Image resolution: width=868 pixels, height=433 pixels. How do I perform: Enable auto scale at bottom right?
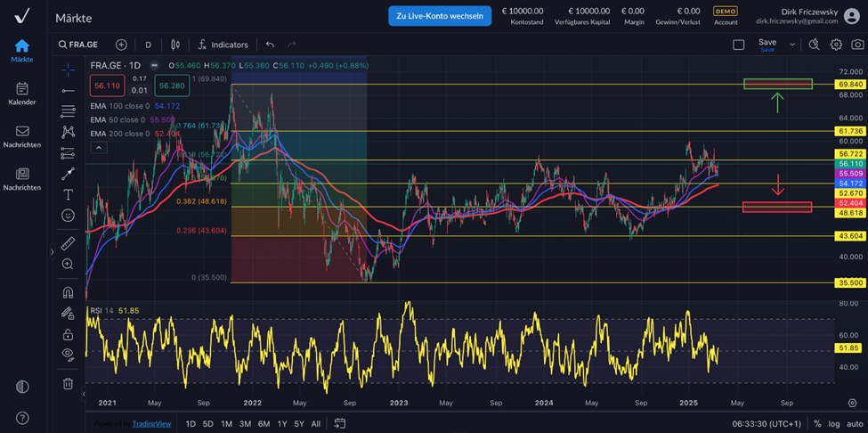click(x=855, y=424)
